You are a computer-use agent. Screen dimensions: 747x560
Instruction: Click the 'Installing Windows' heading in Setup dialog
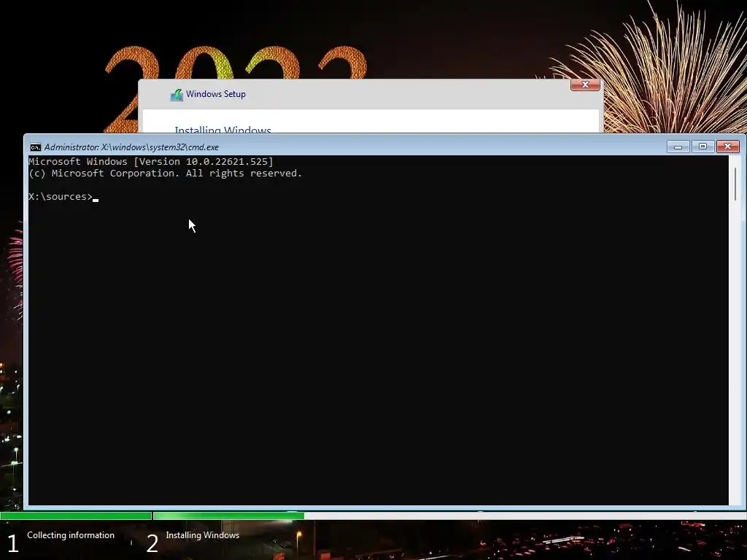click(223, 129)
